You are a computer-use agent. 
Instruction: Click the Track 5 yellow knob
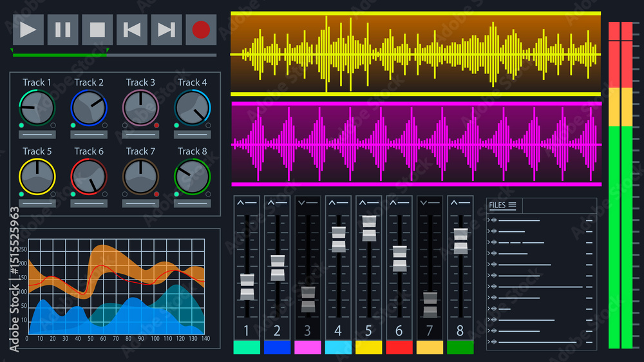pos(37,176)
